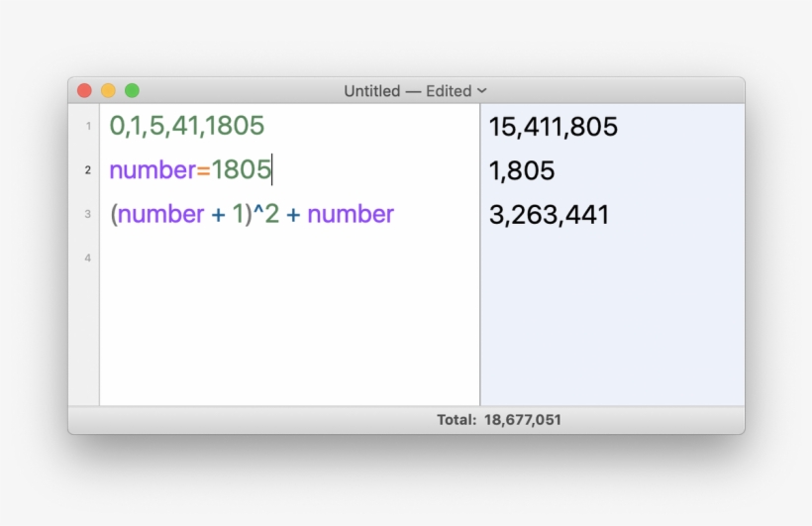Click the green full-screen window button

[132, 90]
